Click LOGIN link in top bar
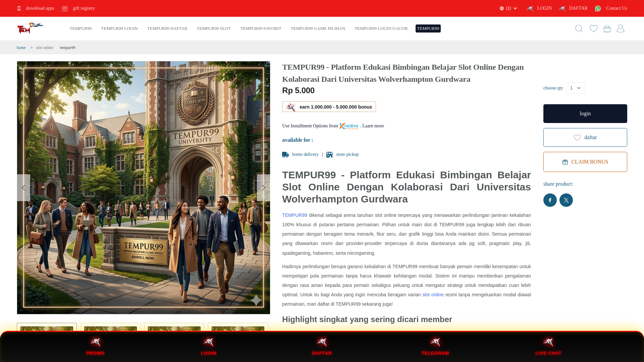This screenshot has height=362, width=644. 544,8
